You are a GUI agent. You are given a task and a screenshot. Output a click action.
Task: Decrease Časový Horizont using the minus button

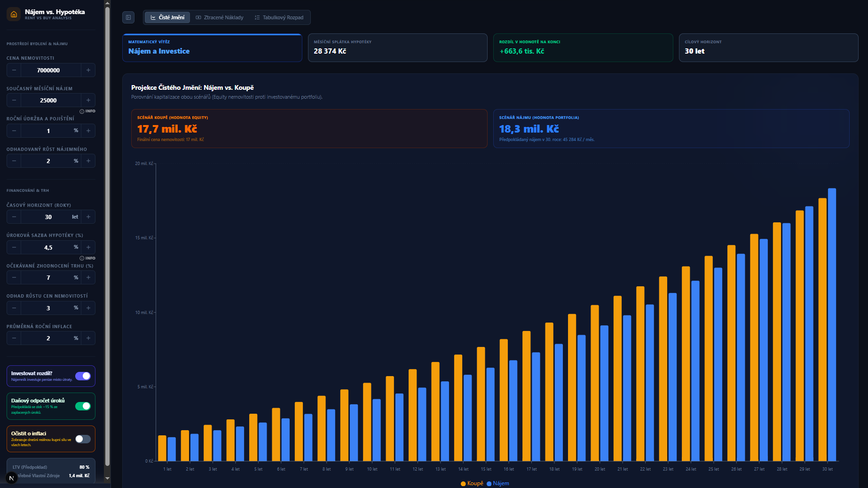pyautogui.click(x=14, y=217)
